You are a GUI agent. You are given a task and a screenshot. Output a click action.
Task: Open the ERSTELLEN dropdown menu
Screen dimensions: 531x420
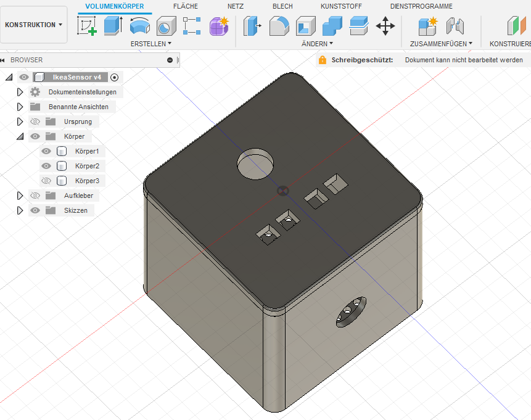pyautogui.click(x=151, y=44)
